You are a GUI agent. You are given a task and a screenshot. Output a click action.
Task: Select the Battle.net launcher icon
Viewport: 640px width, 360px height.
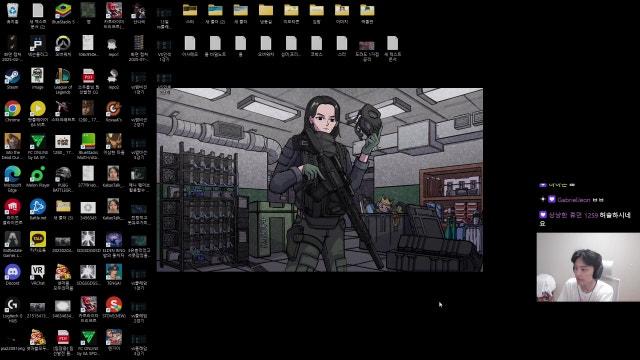click(x=38, y=209)
